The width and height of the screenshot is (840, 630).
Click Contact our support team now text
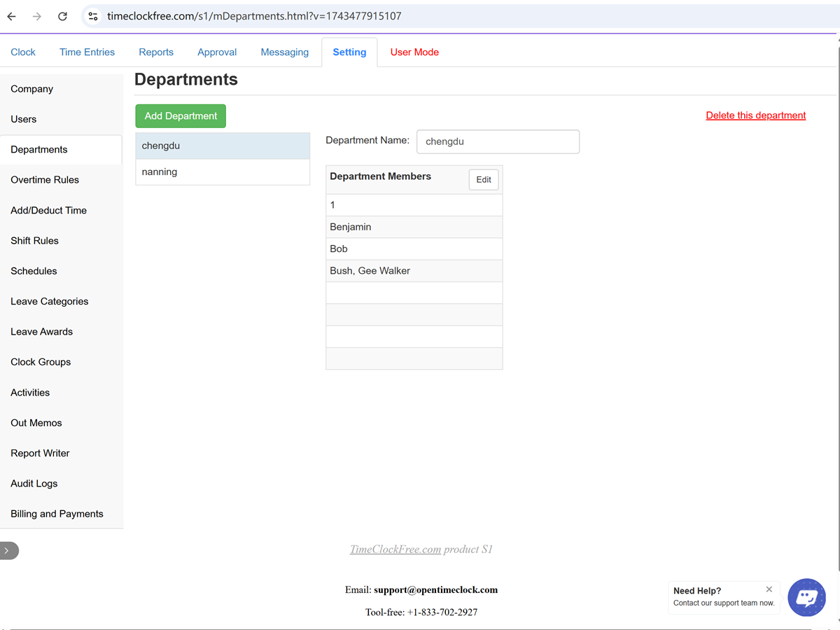pyautogui.click(x=724, y=603)
